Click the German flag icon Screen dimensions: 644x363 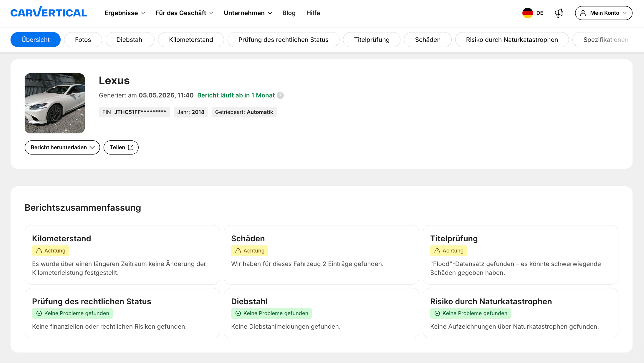(x=527, y=13)
